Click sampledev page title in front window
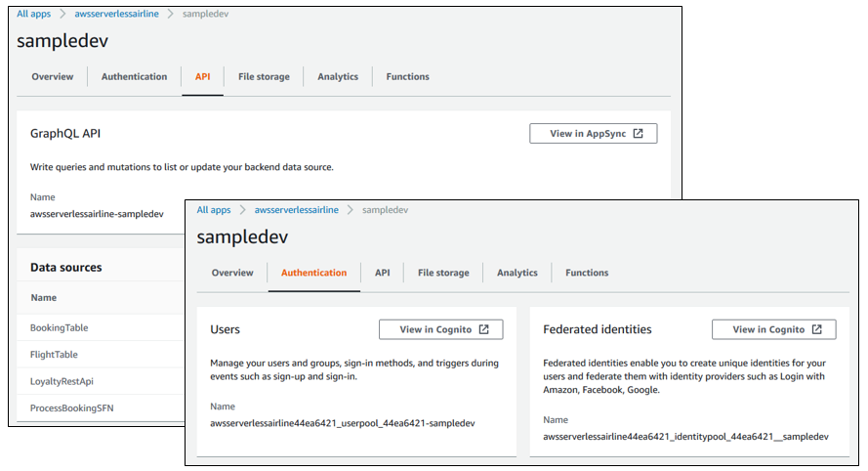The height and width of the screenshot is (471, 868). point(242,237)
